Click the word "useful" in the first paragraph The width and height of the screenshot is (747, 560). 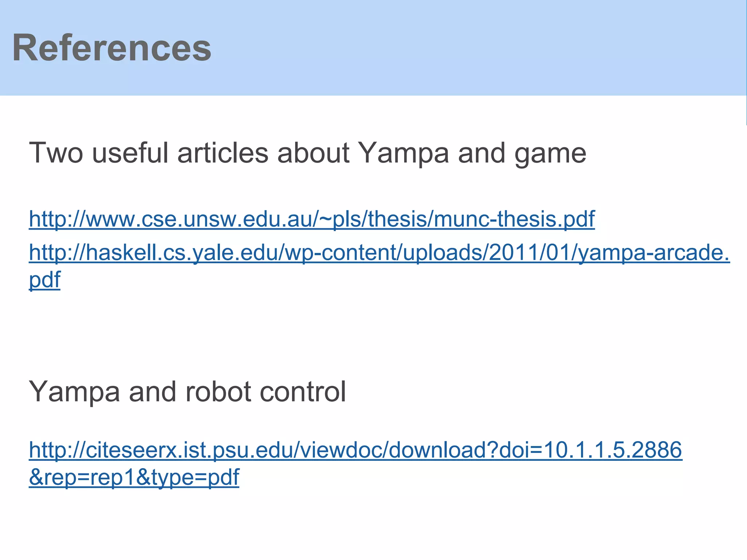pos(130,153)
